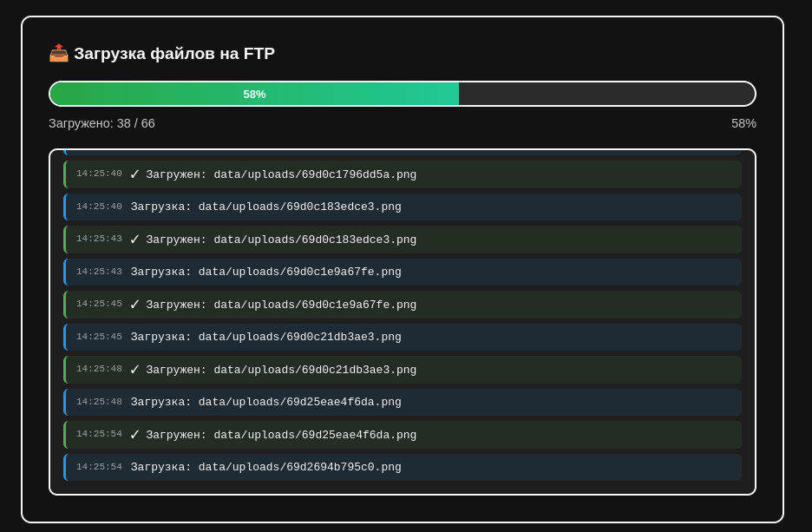Click the checkmark for uploaded file 69d0c1796dd5a.png
The height and width of the screenshot is (532, 812).
pyautogui.click(x=134, y=174)
